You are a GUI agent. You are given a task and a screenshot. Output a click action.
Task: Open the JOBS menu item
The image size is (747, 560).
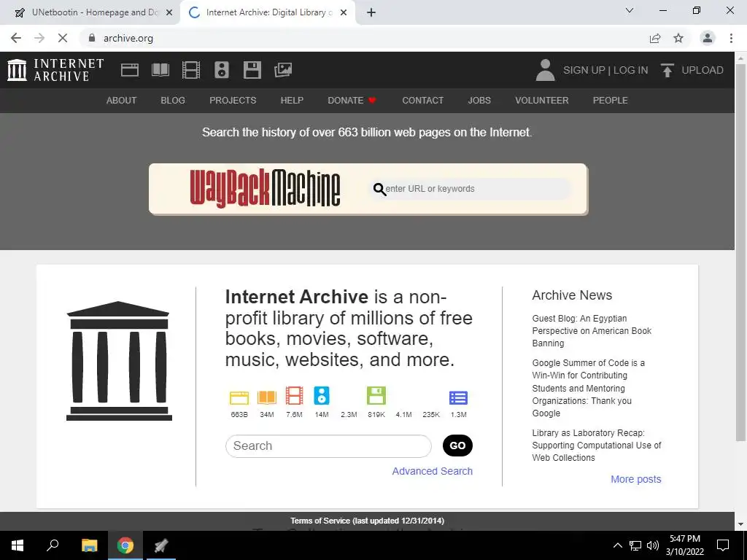479,101
